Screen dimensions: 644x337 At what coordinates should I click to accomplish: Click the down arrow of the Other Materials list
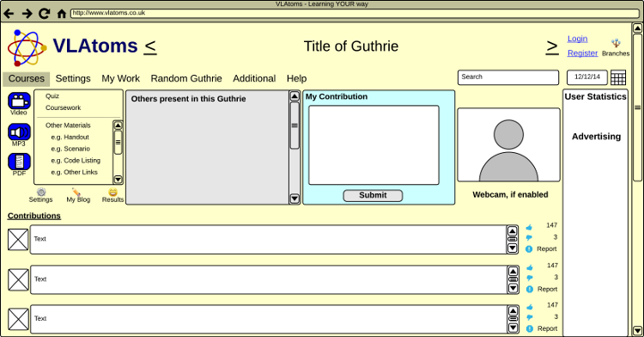point(118,180)
